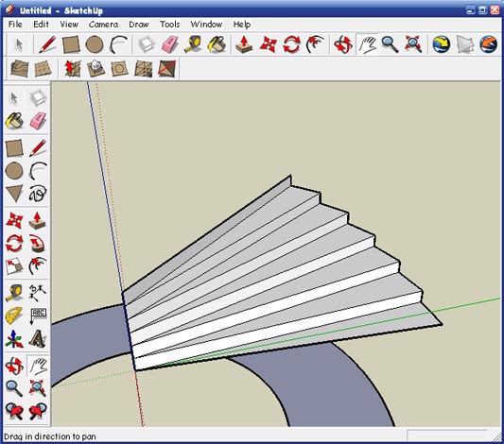Activate the Sandbox Smoove tool
Image resolution: width=504 pixels, height=444 pixels.
[73, 68]
